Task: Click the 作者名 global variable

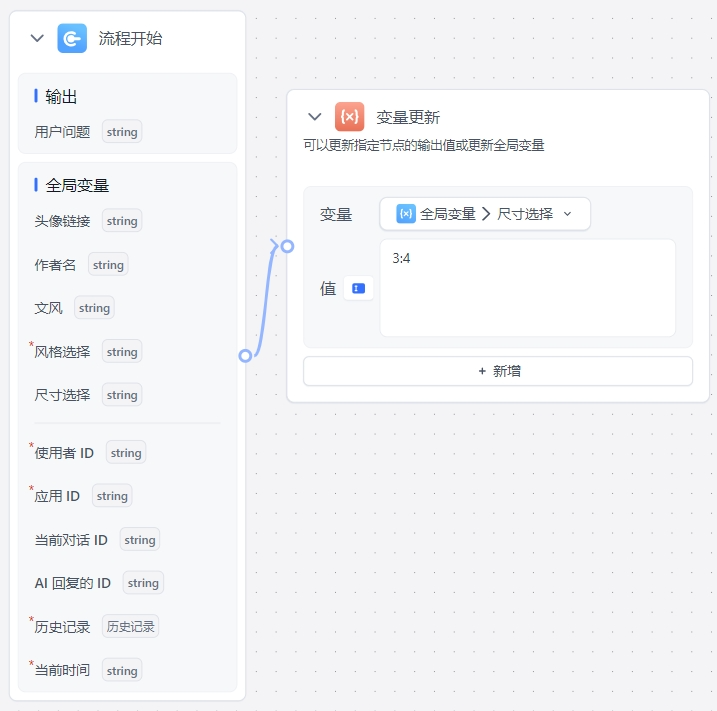Action: click(x=55, y=265)
